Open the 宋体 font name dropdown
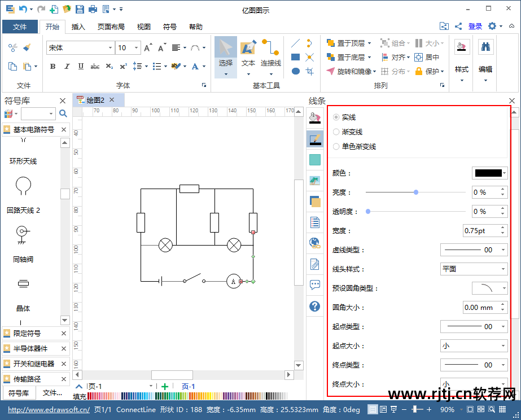This screenshot has width=521, height=420. point(80,48)
